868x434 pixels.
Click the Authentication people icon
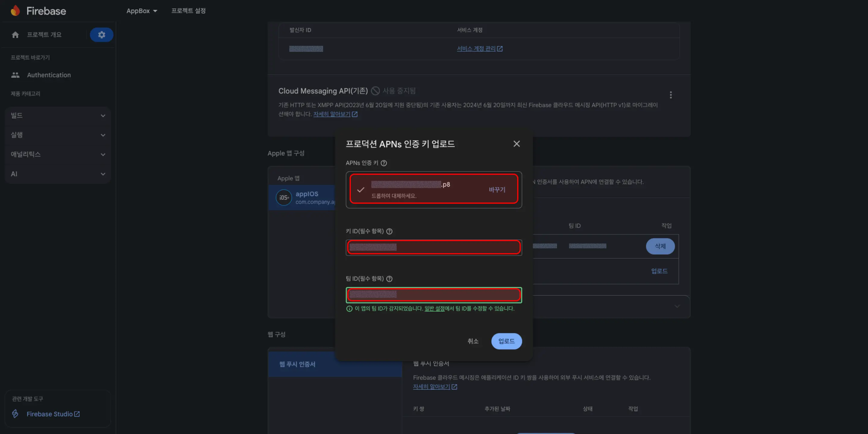pyautogui.click(x=15, y=75)
